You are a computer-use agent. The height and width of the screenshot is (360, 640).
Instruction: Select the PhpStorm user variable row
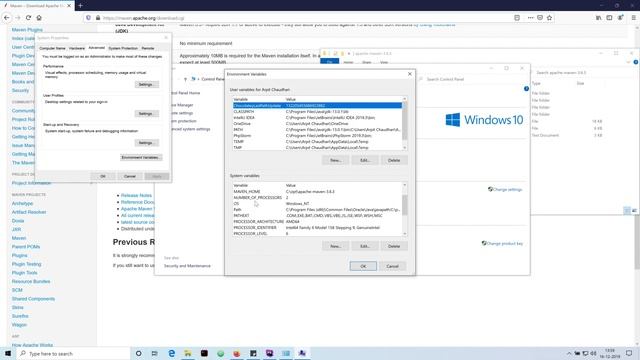(x=317, y=136)
